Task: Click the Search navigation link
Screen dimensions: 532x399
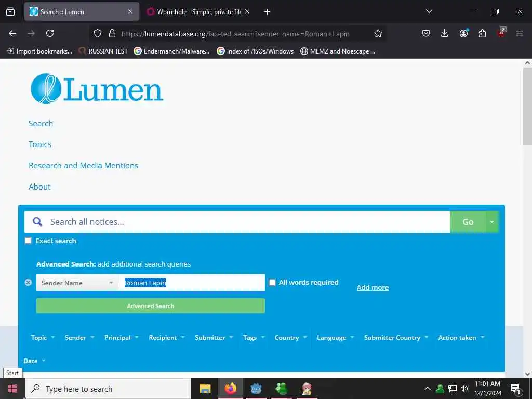Action: [x=41, y=124]
